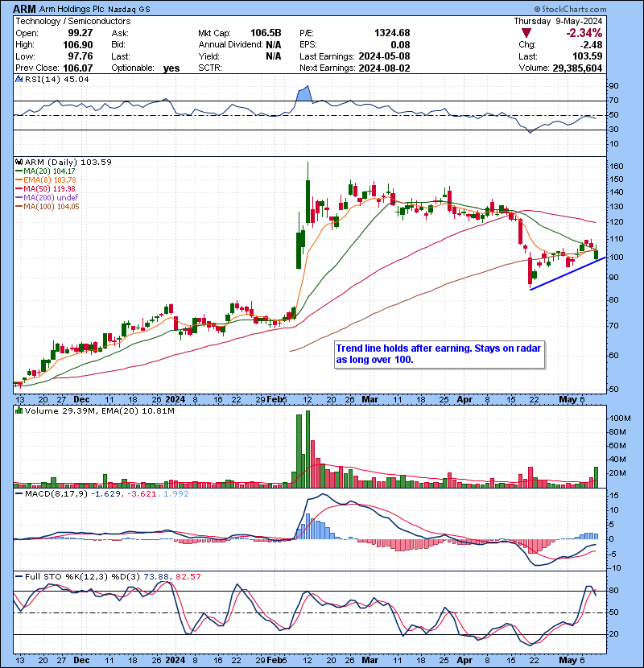Click the High price 106.90
Screen dimensions: 644x668
(77, 45)
